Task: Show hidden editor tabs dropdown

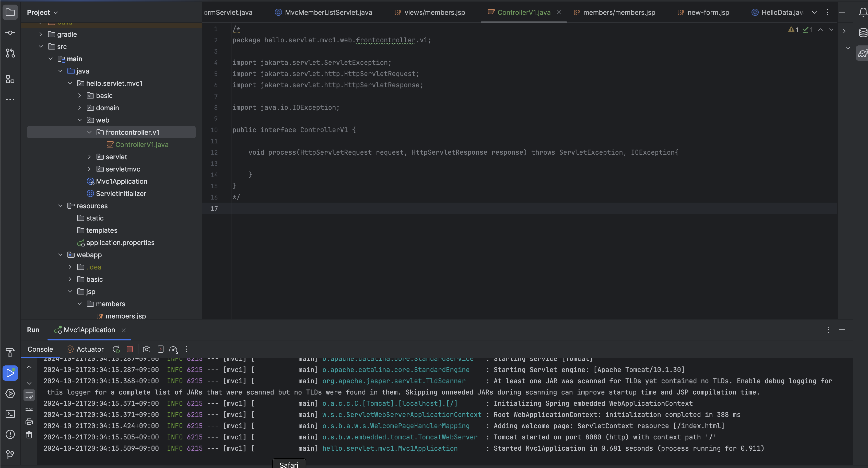Action: tap(814, 13)
